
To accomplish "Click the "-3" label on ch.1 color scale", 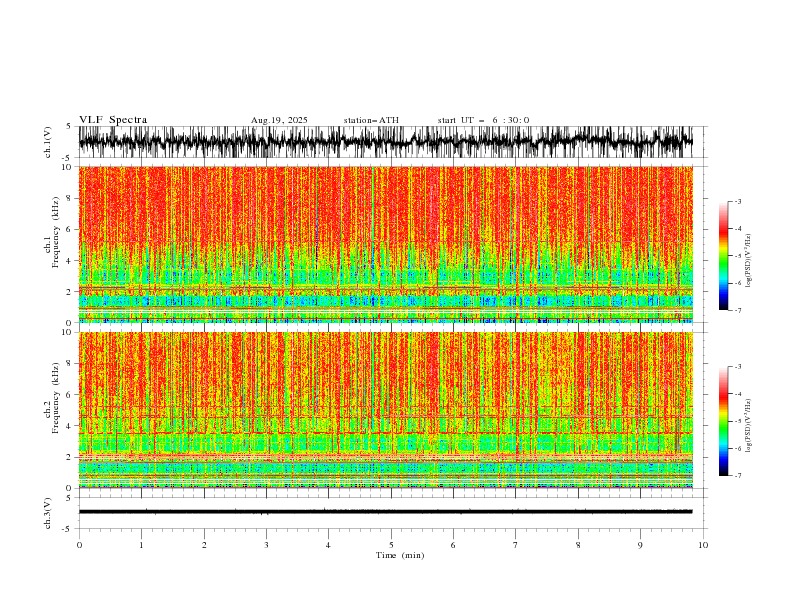I will coord(737,201).
